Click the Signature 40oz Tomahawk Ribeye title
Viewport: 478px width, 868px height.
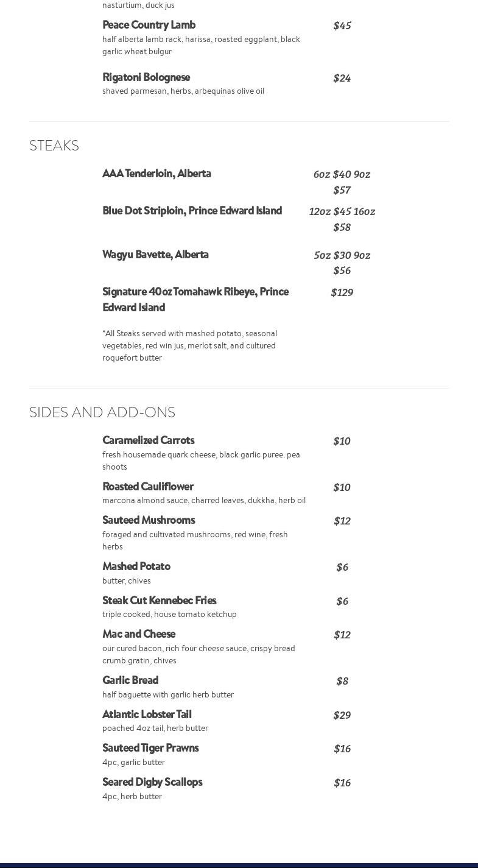click(x=195, y=299)
